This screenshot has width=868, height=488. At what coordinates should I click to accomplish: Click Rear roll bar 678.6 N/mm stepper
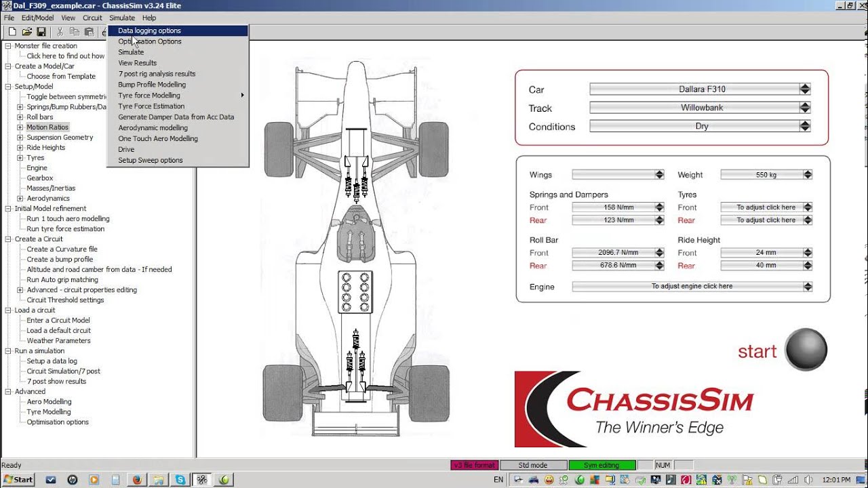(659, 266)
